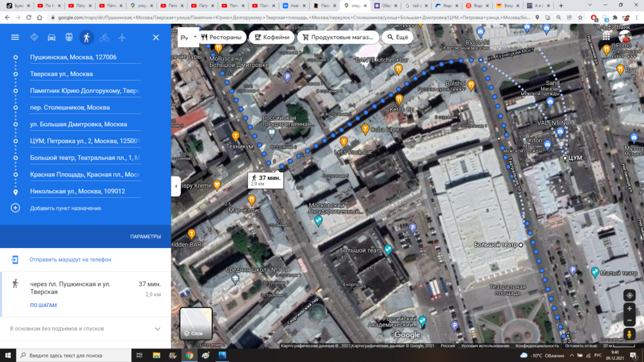Image resolution: width=644 pixels, height=362 pixels.
Task: Open Windows Start menu
Action: point(8,356)
